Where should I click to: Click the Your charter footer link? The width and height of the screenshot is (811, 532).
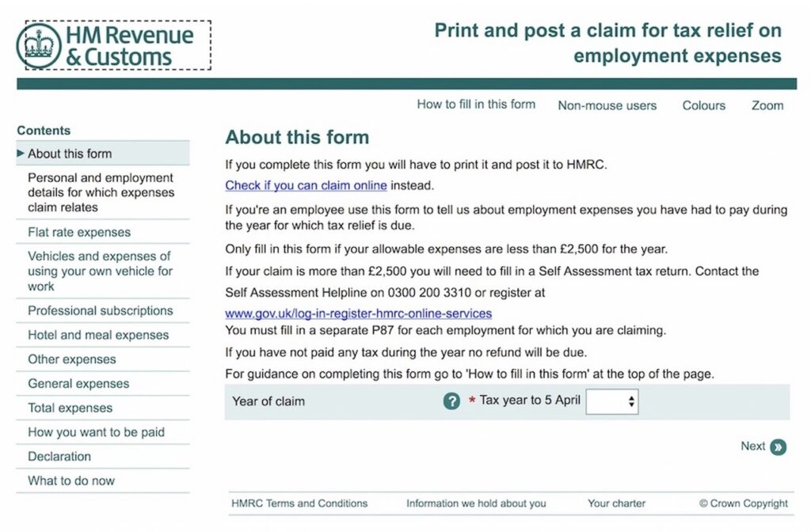pos(616,503)
